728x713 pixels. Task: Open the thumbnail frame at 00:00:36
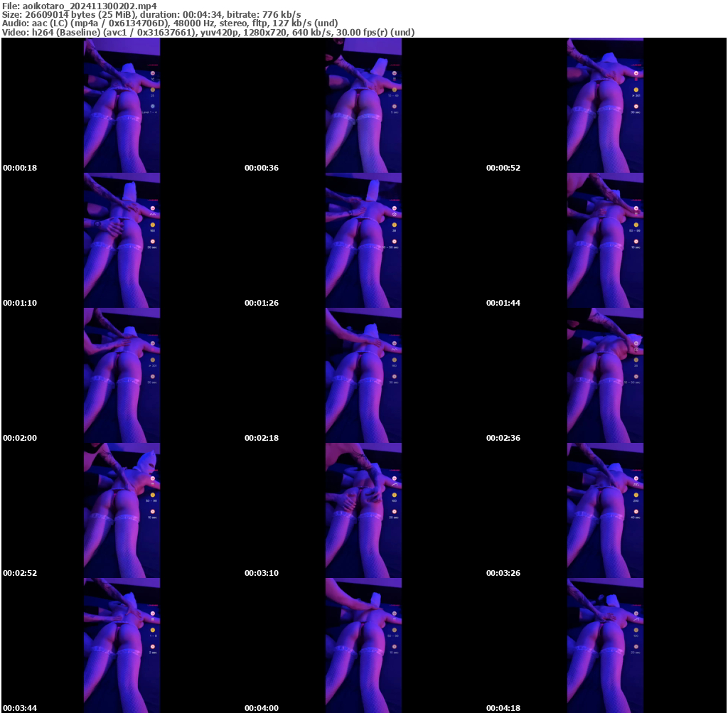click(x=363, y=105)
